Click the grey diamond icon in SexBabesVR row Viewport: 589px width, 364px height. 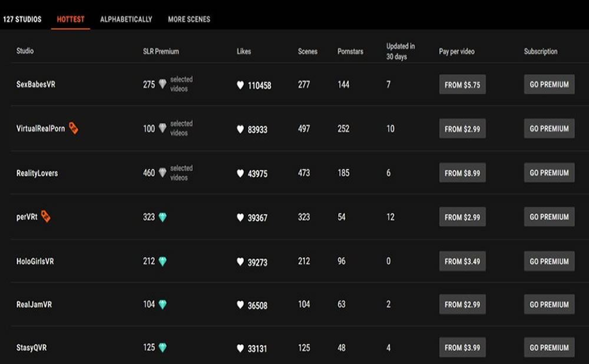163,84
